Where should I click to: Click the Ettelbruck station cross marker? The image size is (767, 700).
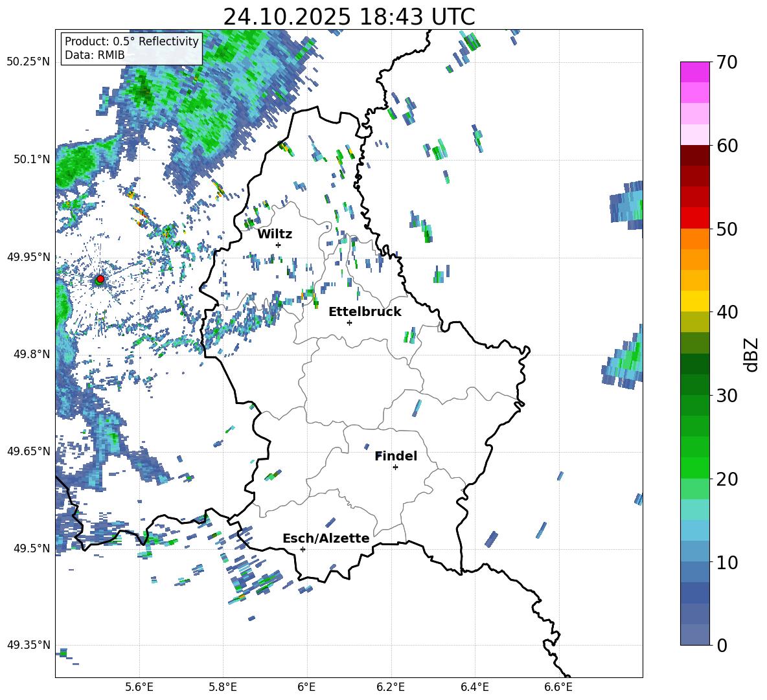coord(349,322)
